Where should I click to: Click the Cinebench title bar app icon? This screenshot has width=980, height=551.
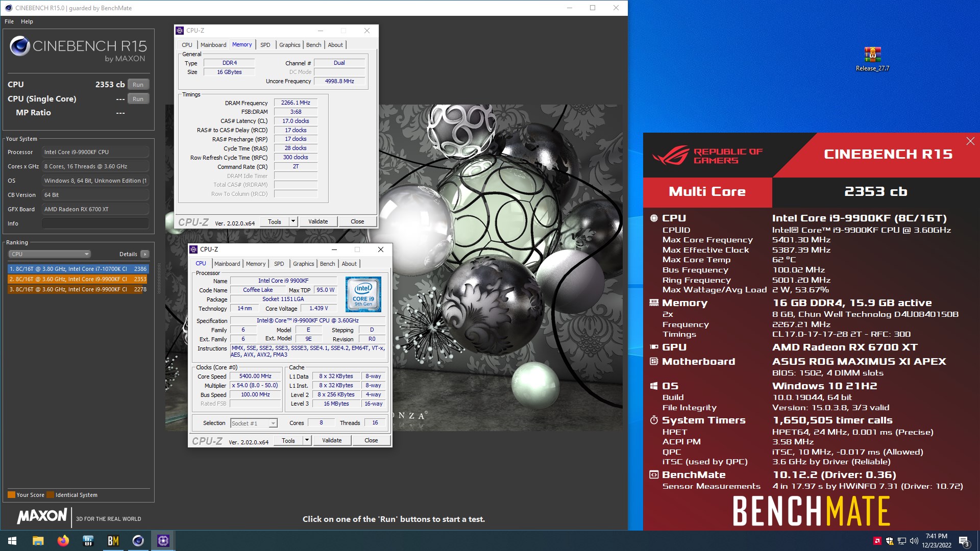[x=8, y=8]
